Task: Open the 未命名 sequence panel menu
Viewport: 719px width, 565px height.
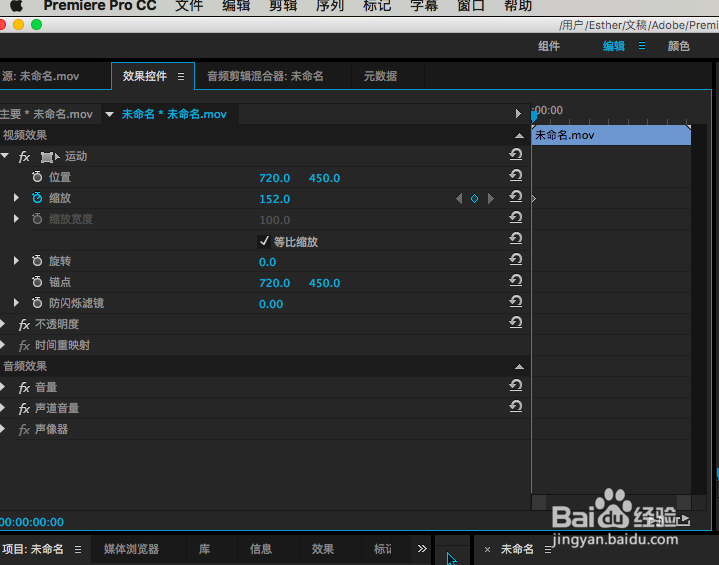Action: (548, 549)
